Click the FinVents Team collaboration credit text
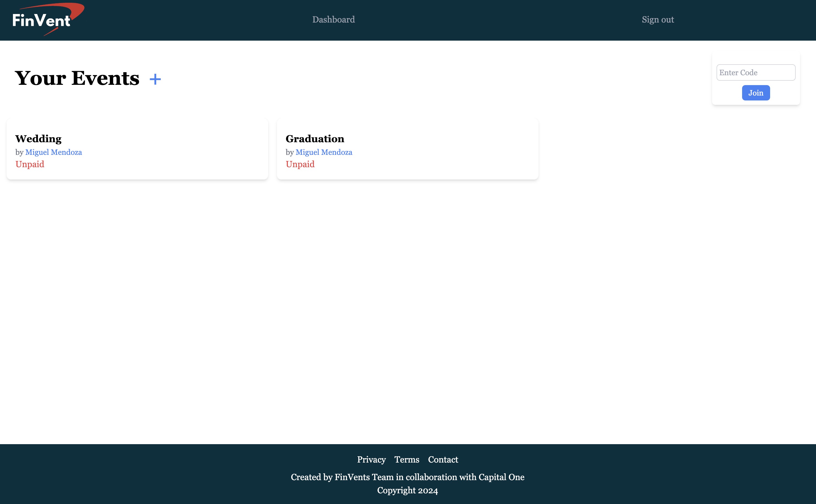 407,477
